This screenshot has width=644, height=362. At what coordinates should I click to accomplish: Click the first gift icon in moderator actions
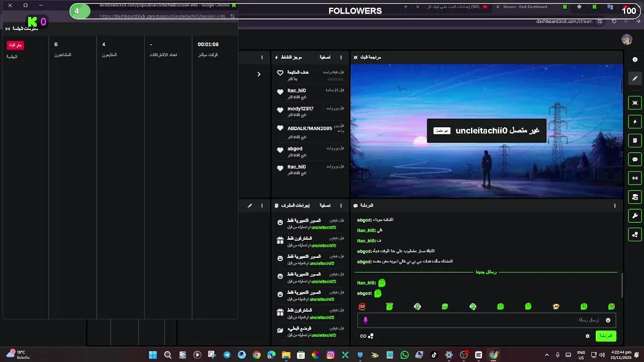(280, 240)
